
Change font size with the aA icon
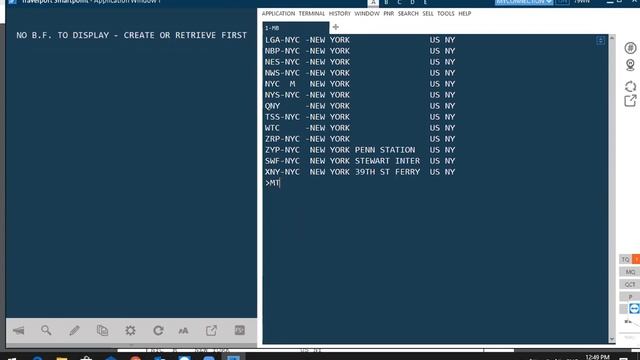[x=183, y=331]
